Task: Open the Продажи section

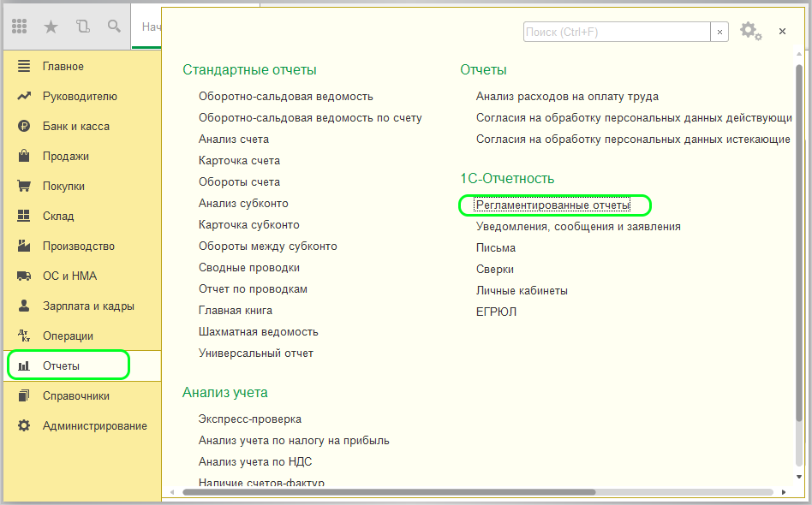Action: point(66,157)
